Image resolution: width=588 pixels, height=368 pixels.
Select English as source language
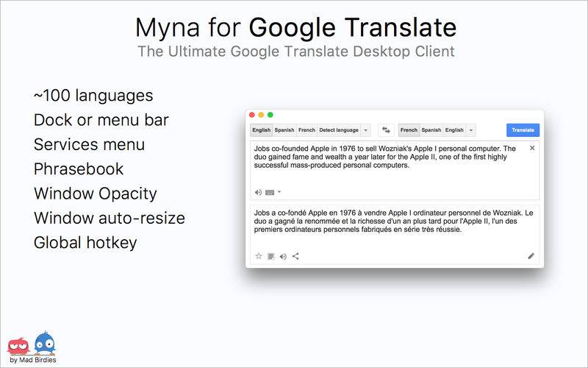(x=262, y=130)
